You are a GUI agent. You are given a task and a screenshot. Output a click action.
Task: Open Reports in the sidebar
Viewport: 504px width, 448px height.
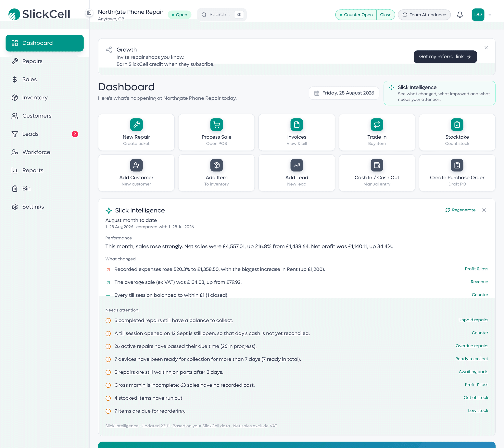45,170
